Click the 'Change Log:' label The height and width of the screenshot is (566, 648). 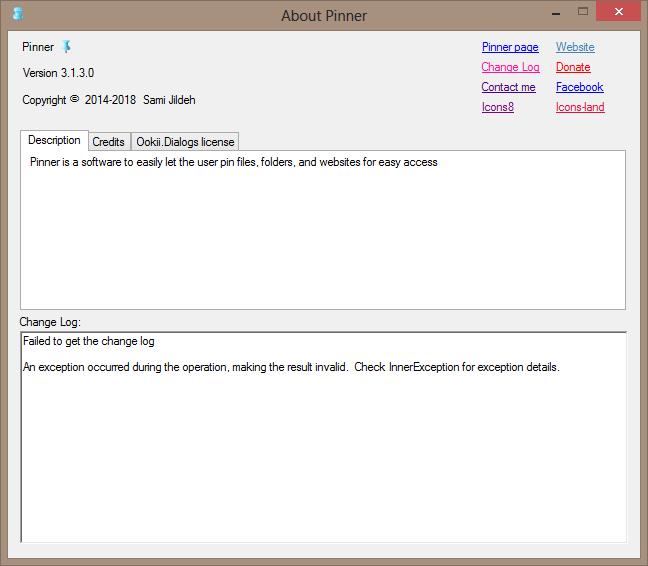tap(50, 322)
